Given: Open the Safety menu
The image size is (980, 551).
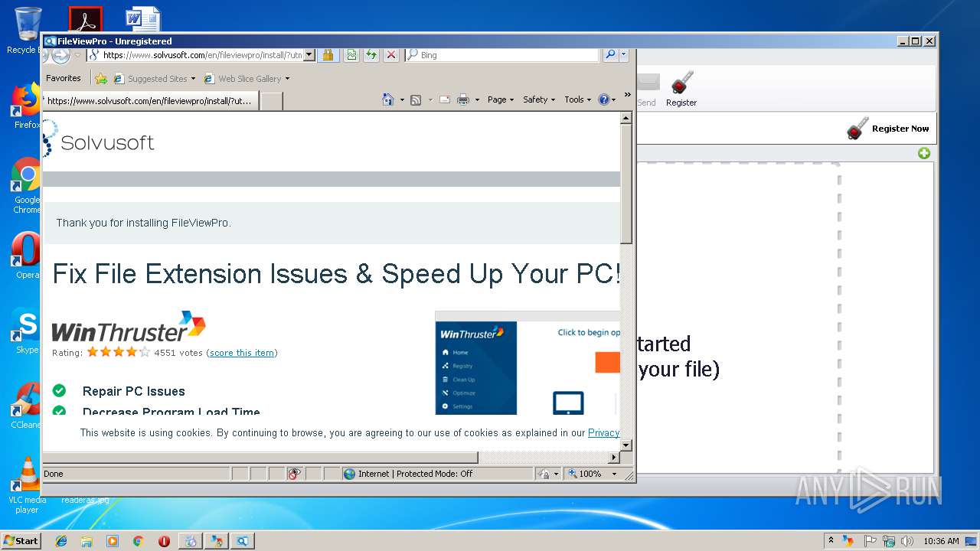Looking at the screenshot, I should (539, 99).
